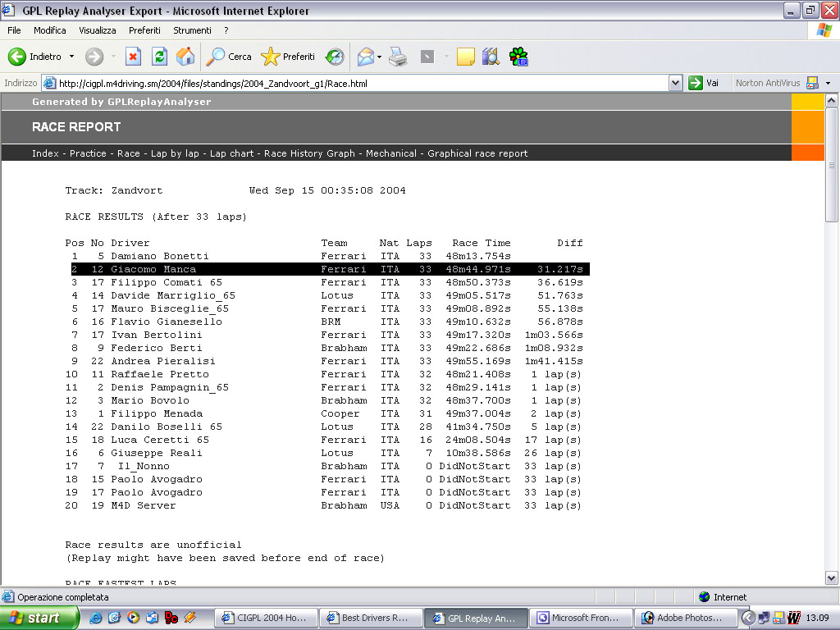Click the research book icon
840x630 pixels.
(491, 57)
